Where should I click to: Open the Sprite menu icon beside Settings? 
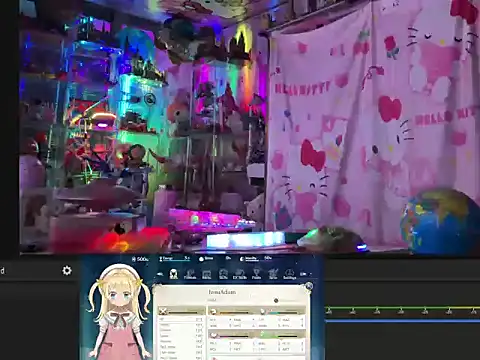273,274
